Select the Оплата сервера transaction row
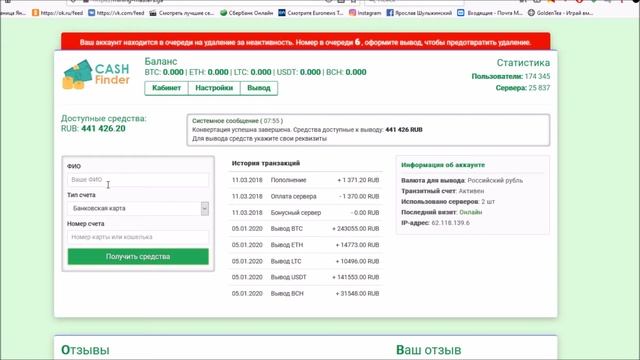 [305, 196]
